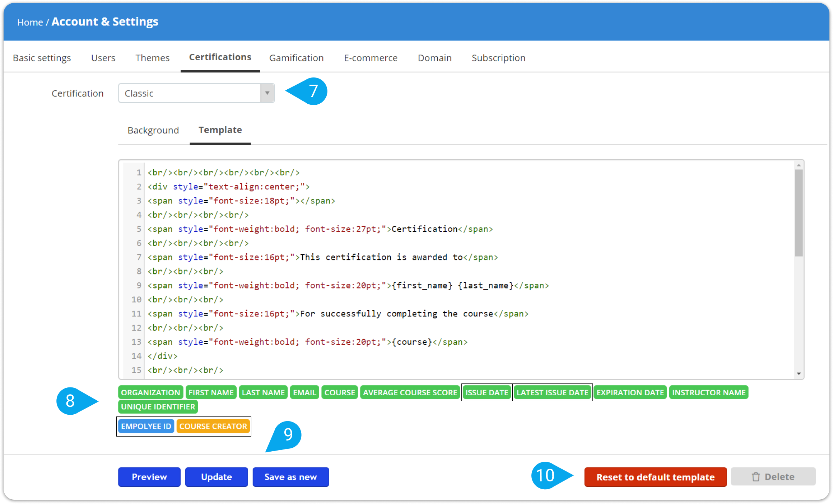Click the line with {first_name} {last_name}

point(348,286)
